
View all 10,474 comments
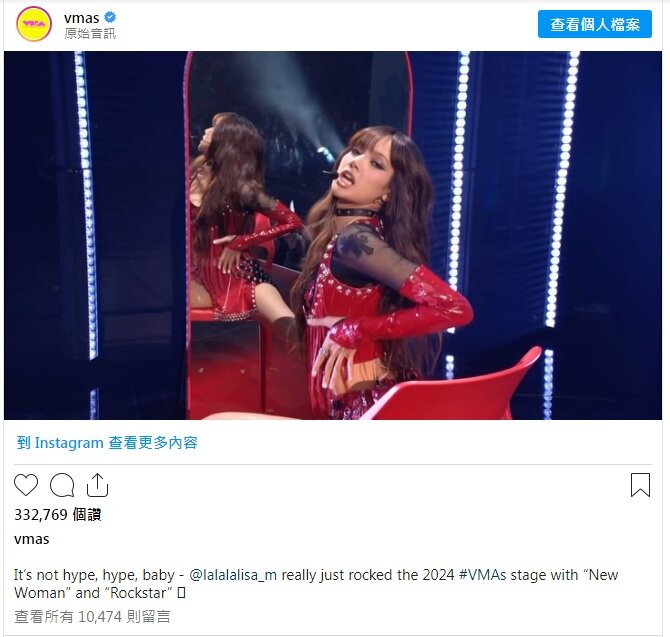(92, 616)
